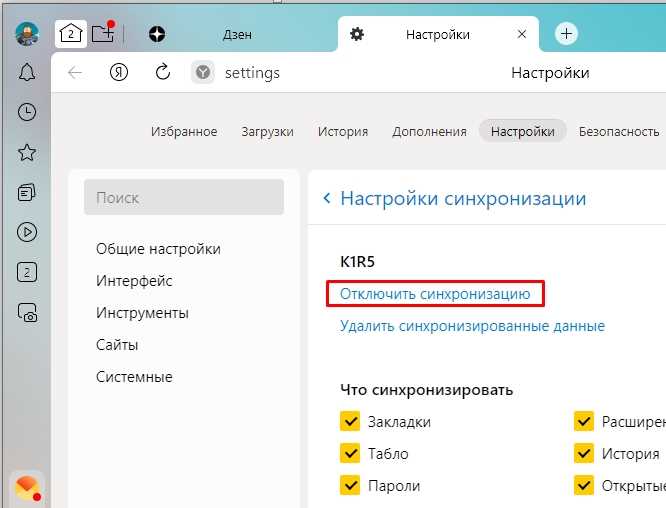Click the site protect icon in address bar

click(203, 73)
